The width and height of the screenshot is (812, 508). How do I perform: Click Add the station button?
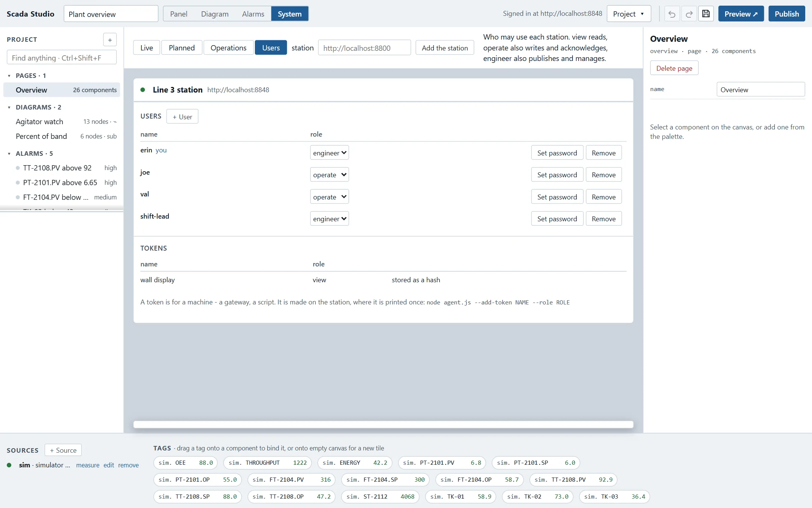point(445,48)
